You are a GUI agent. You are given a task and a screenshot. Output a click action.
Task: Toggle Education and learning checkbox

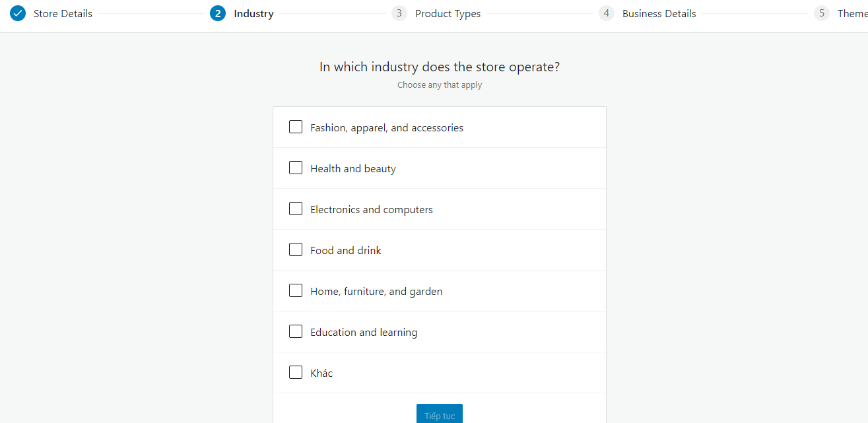tap(296, 331)
